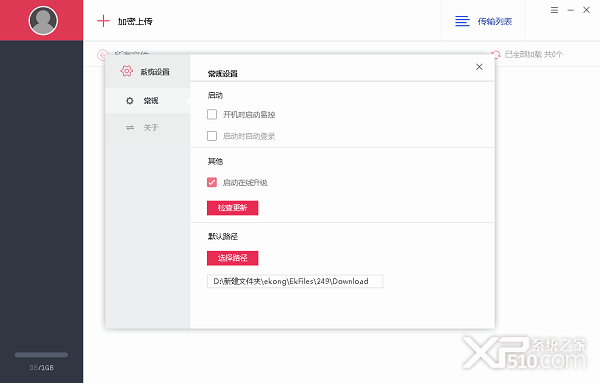Click the 检查更新 check update button

[x=232, y=208]
